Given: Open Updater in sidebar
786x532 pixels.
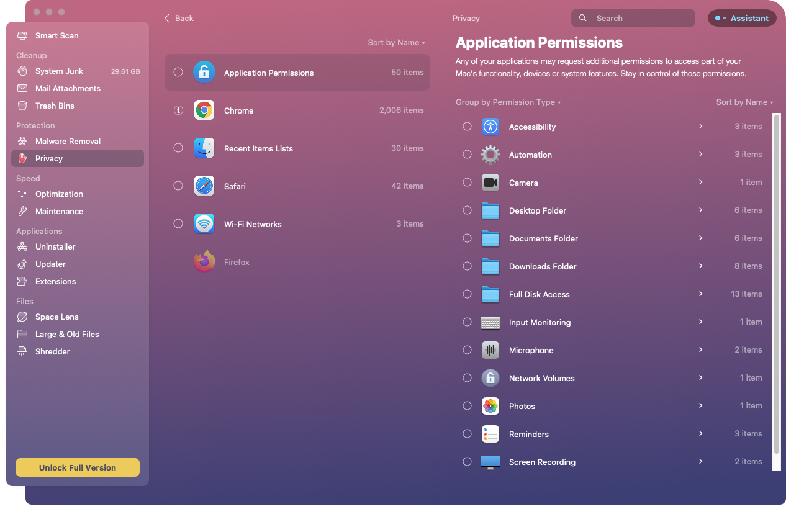Looking at the screenshot, I should [78, 264].
